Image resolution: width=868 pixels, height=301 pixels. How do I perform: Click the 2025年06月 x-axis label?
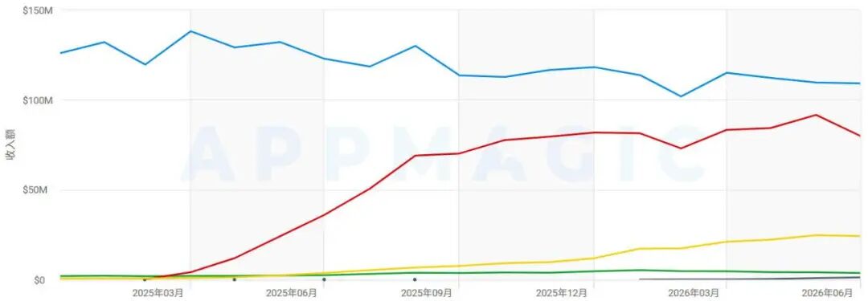coord(292,291)
